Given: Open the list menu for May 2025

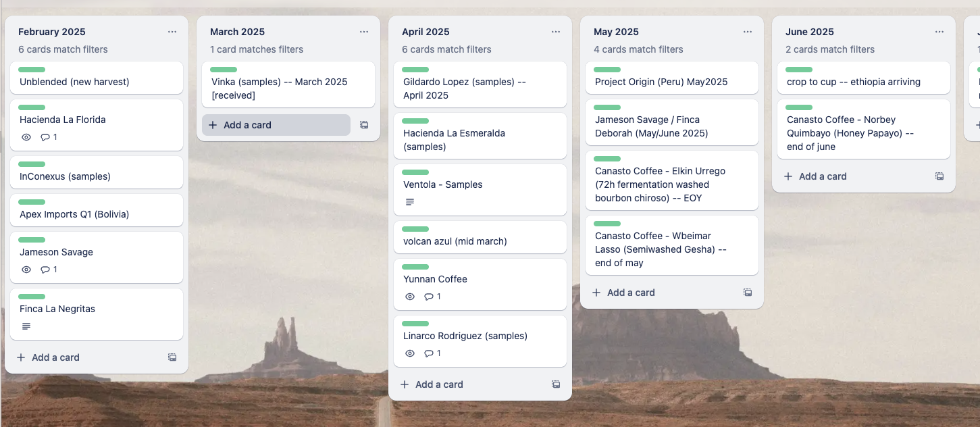Looking at the screenshot, I should coord(747,31).
